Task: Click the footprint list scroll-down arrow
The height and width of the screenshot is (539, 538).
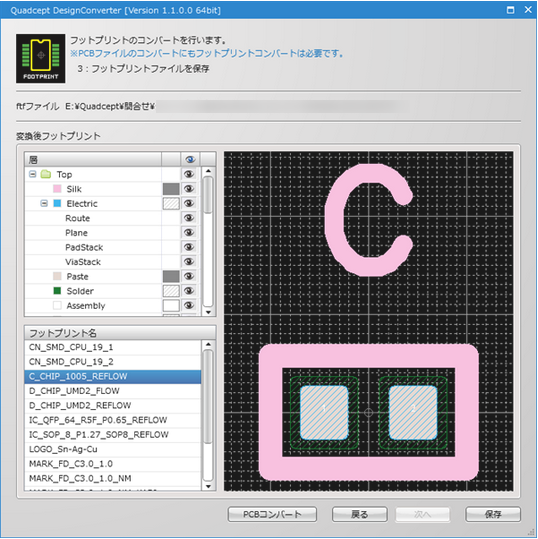Action: tap(208, 486)
